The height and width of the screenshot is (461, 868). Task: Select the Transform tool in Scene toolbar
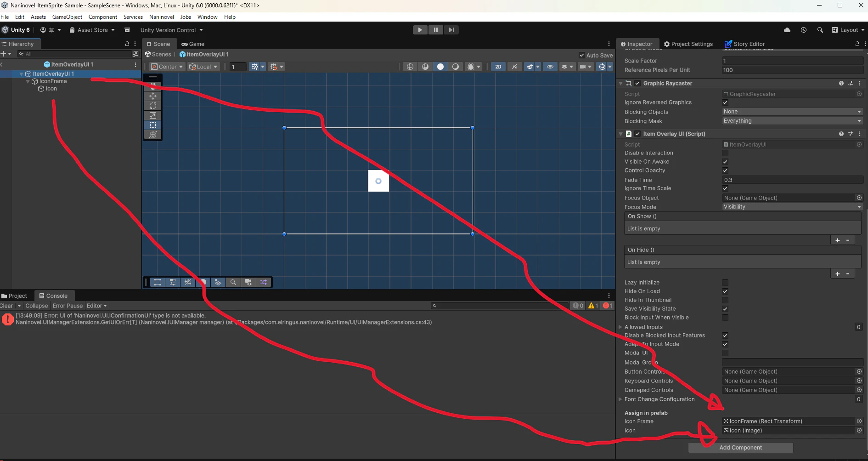153,135
